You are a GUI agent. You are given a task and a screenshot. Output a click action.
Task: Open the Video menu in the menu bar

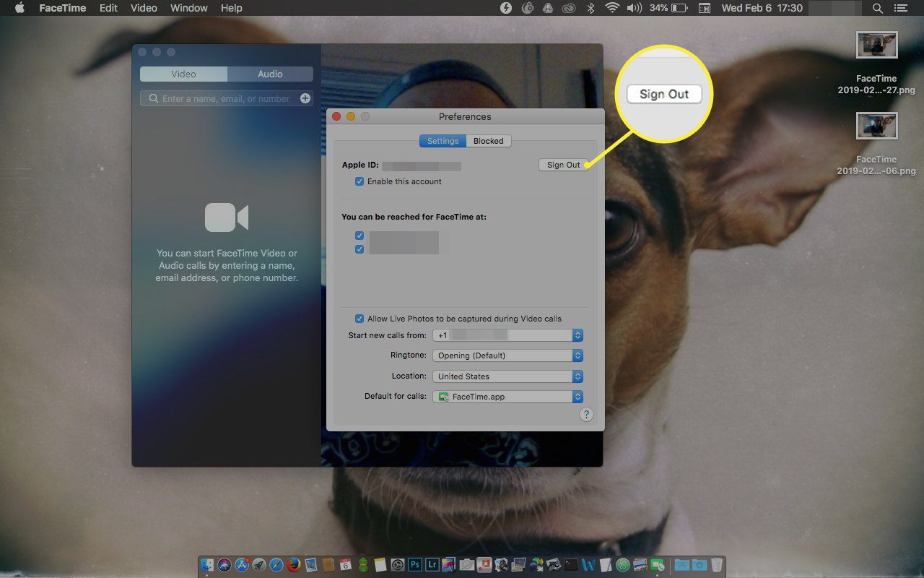(x=144, y=8)
